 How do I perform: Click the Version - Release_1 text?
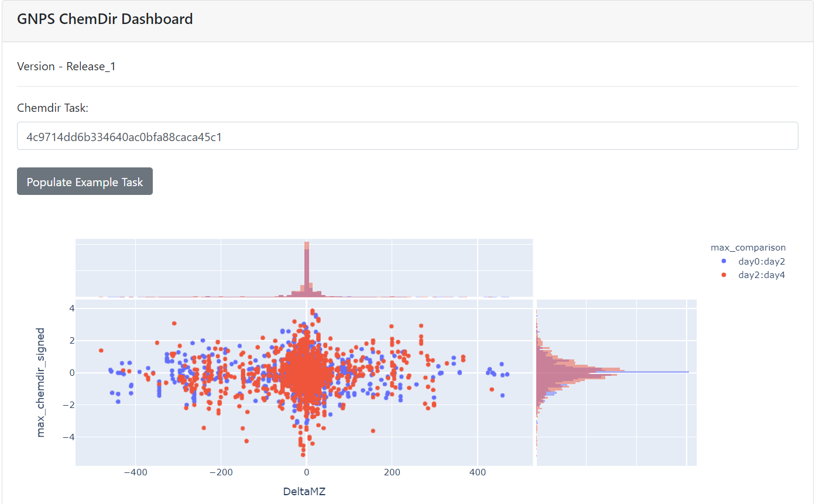point(66,66)
